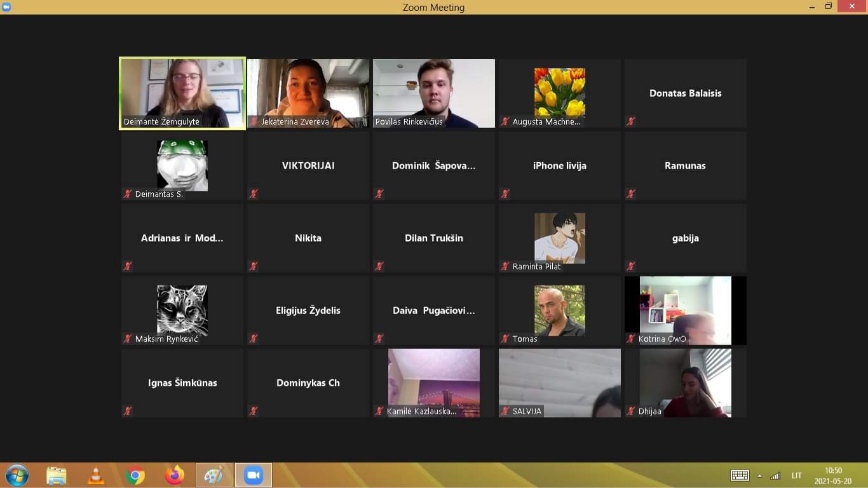This screenshot has height=488, width=868.
Task: Show hidden system tray icons
Action: (759, 475)
